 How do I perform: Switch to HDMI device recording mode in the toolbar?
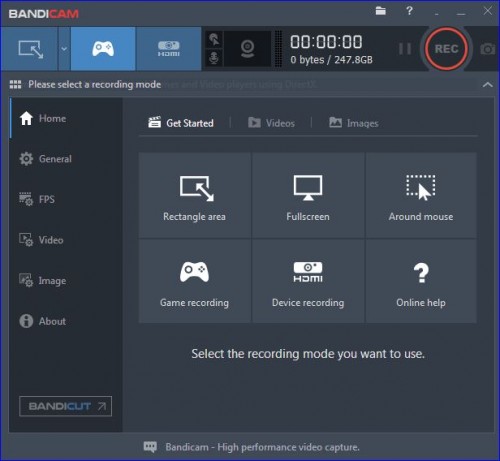(x=169, y=49)
